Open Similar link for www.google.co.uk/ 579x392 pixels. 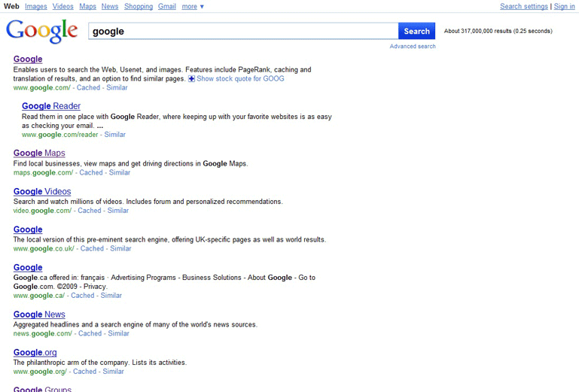click(x=120, y=248)
